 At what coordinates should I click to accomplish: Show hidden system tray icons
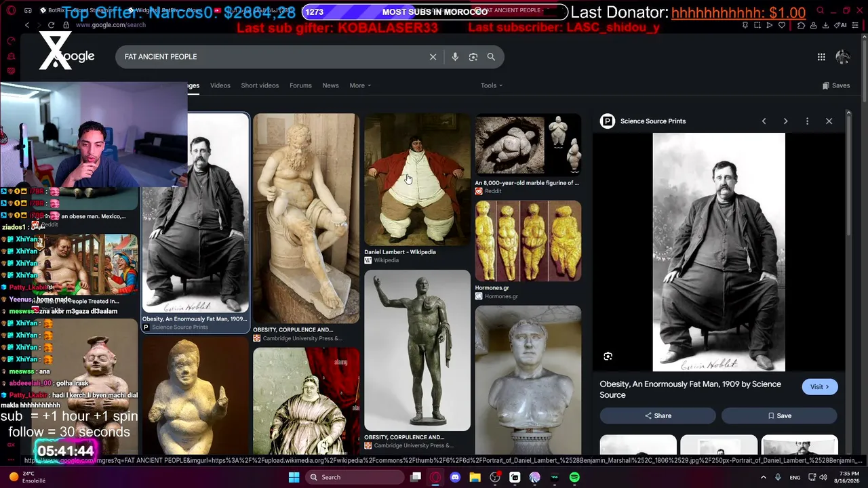[763, 477]
